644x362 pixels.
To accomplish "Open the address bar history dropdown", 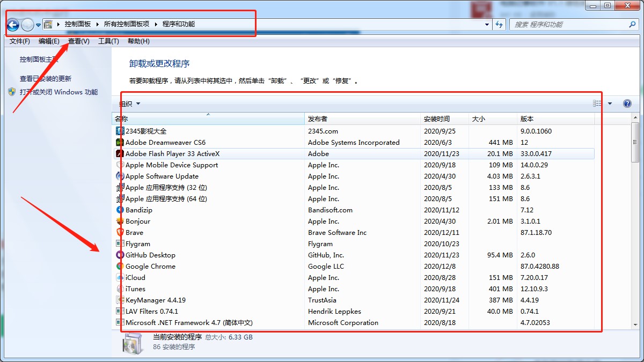I will click(x=487, y=24).
